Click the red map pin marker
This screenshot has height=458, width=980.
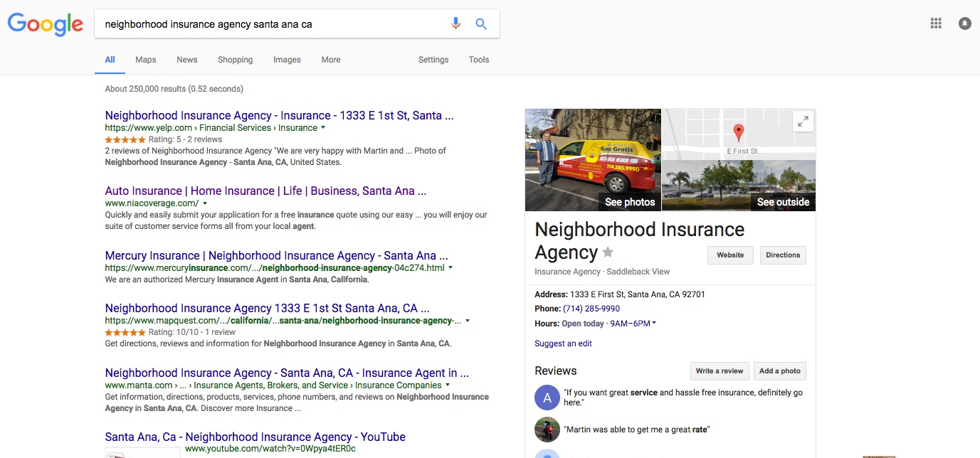739,132
